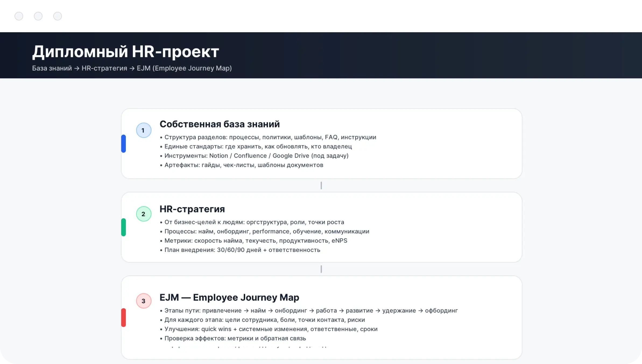The image size is (642, 364).
Task: Click the third gray window control dot
Action: tap(58, 16)
